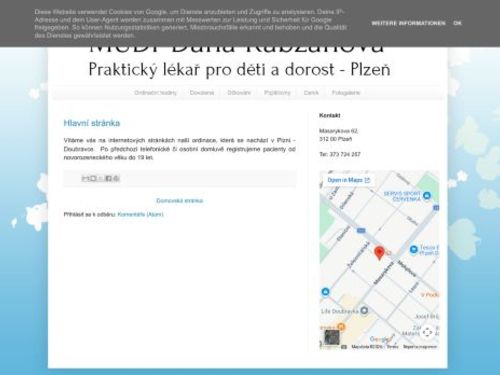Click the report a map error link
Viewport: 500px width, 375px height.
point(420,347)
